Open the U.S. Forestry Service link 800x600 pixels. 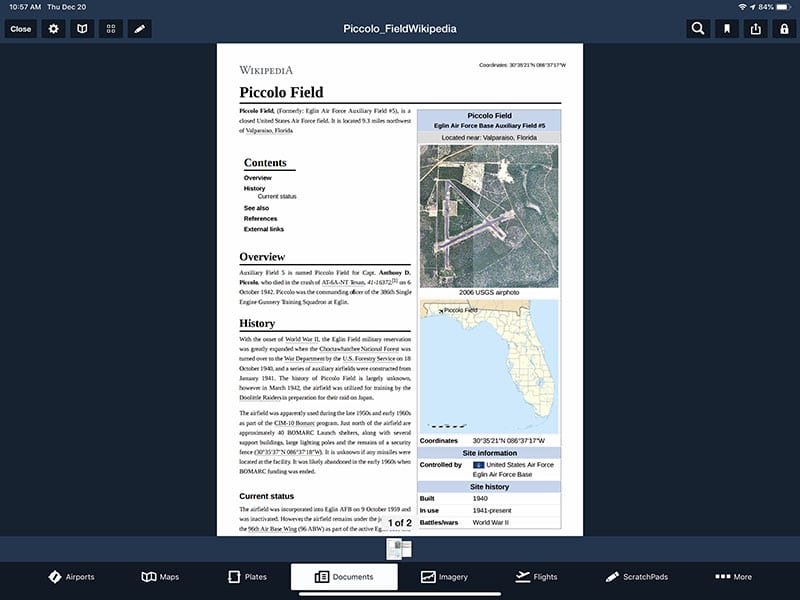(x=369, y=359)
